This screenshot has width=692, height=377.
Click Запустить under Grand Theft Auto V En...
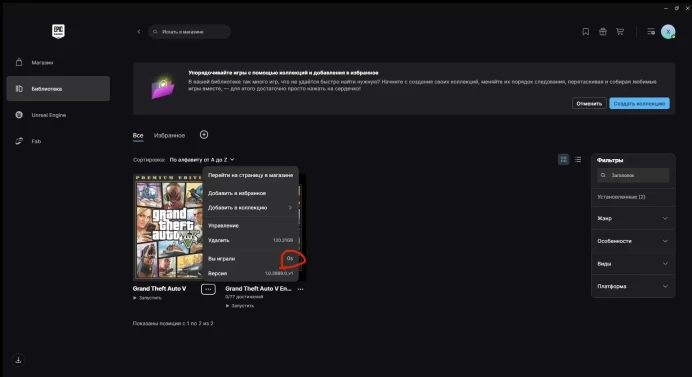(x=240, y=305)
